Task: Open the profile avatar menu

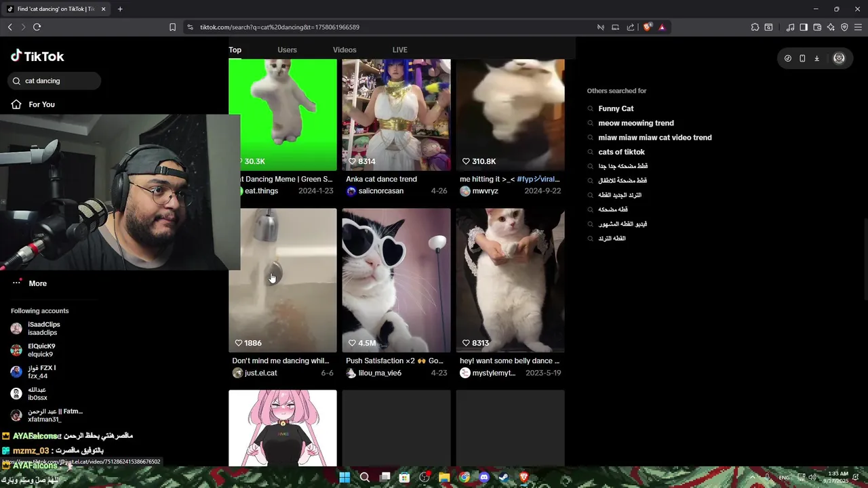Action: 839,58
